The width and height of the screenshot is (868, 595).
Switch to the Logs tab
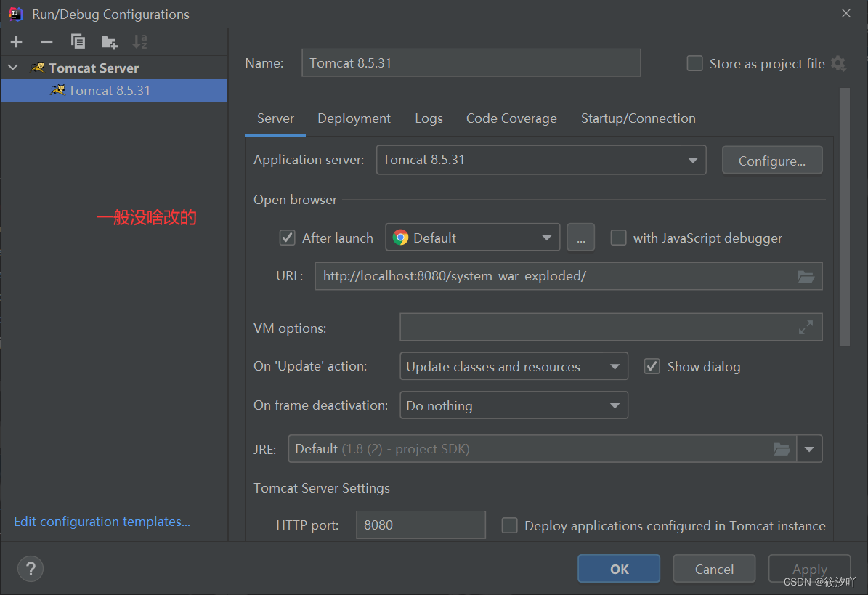click(429, 118)
